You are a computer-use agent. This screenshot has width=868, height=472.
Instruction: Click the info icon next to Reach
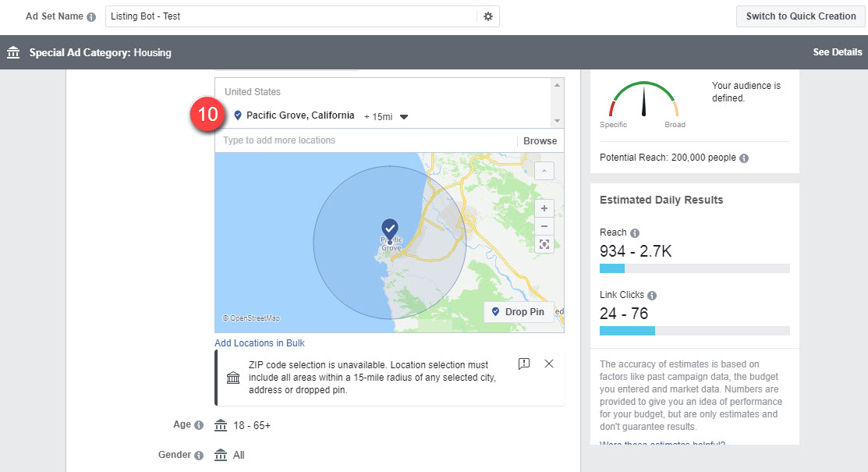(x=635, y=233)
